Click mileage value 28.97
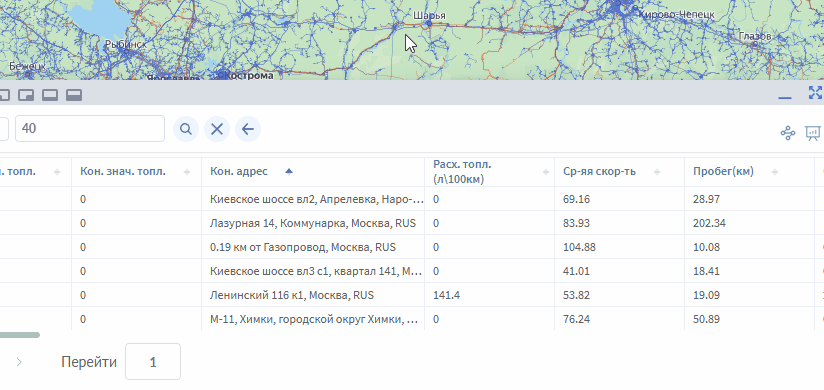This screenshot has height=390, width=824. 706,199
